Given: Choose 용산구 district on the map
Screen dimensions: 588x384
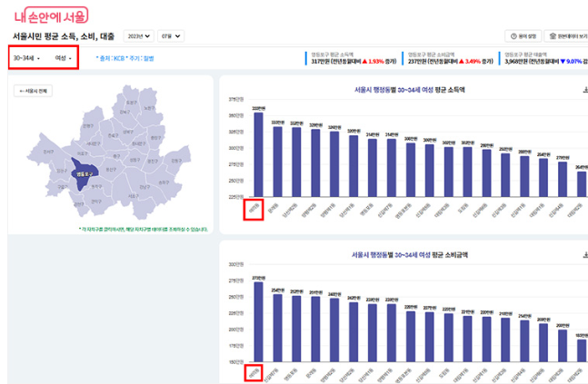Looking at the screenshot, I should click(111, 170).
